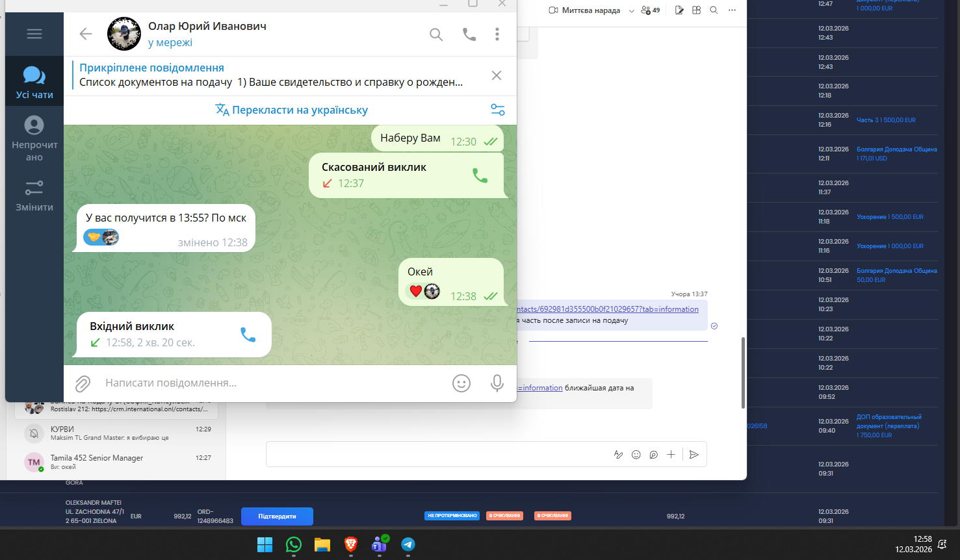960x560 pixels.
Task: Open the Windows Start menu
Action: (265, 544)
